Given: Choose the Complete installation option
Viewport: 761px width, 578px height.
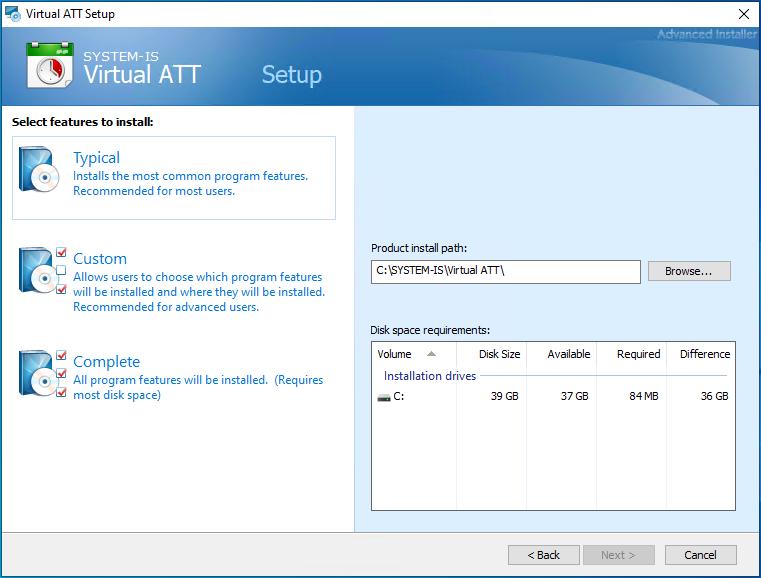Looking at the screenshot, I should point(106,362).
